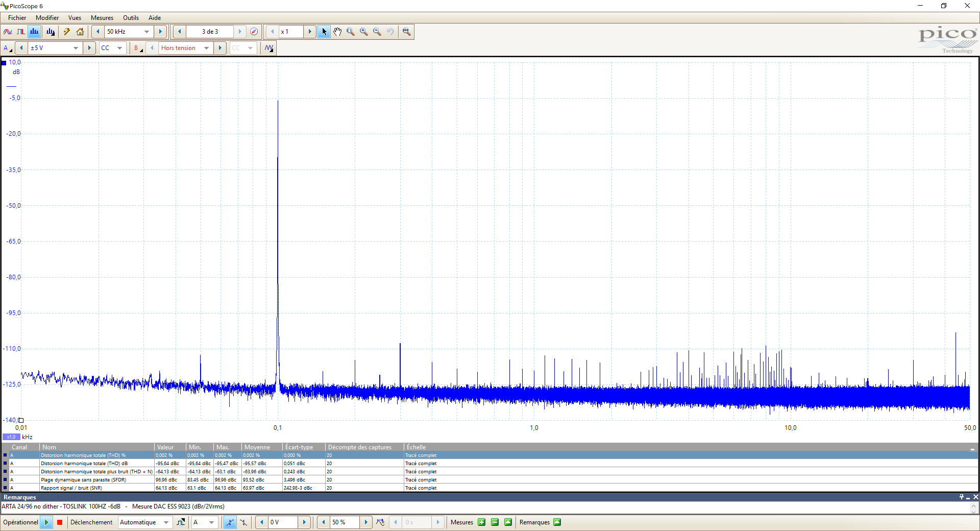The height and width of the screenshot is (531, 980).
Task: Select the zoom window magnifier tool
Action: (351, 32)
